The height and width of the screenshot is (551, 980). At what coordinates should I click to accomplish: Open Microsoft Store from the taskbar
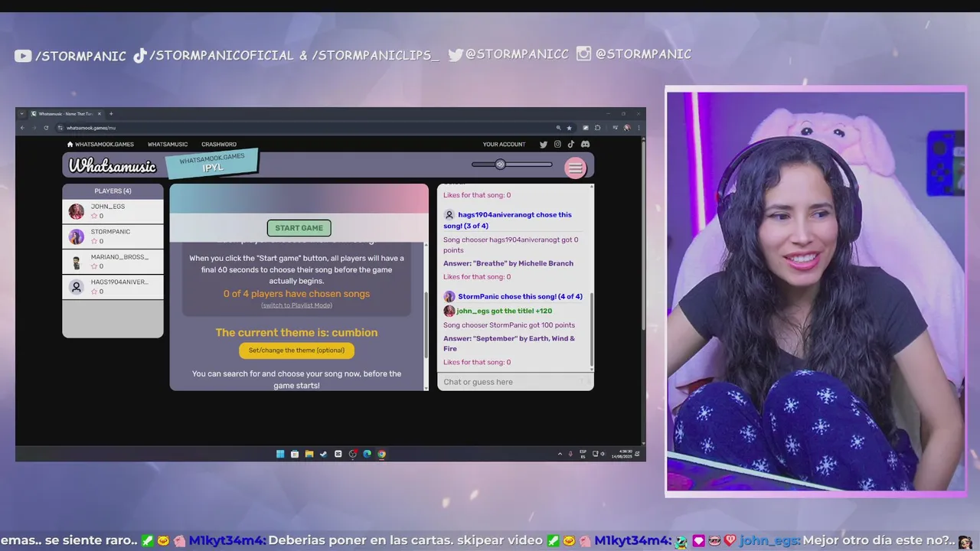click(295, 454)
